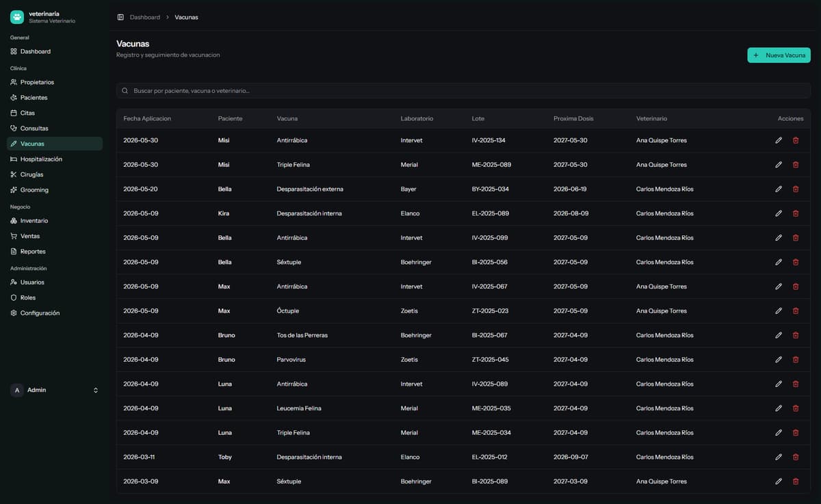The image size is (821, 504).
Task: Go to Cirugías
Action: pyautogui.click(x=55, y=174)
